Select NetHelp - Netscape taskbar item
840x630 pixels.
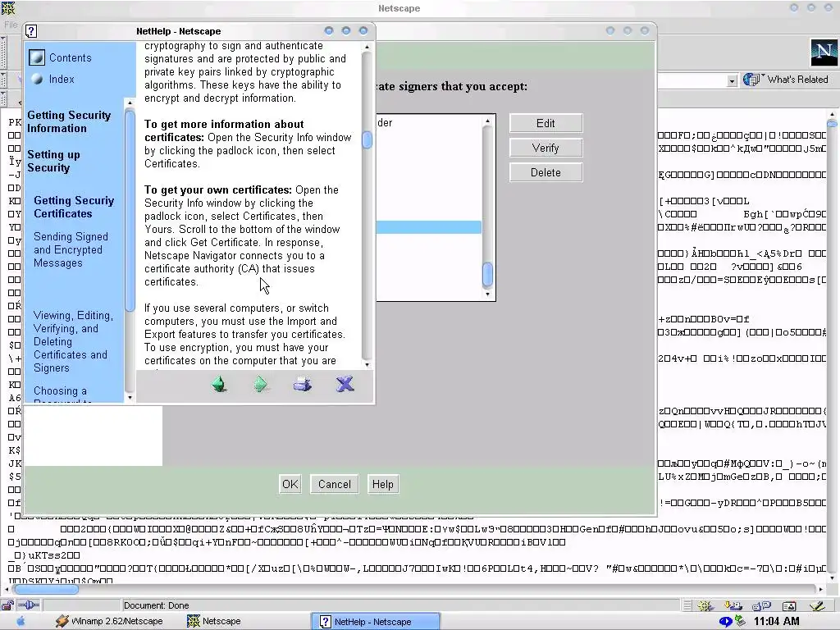pos(376,622)
